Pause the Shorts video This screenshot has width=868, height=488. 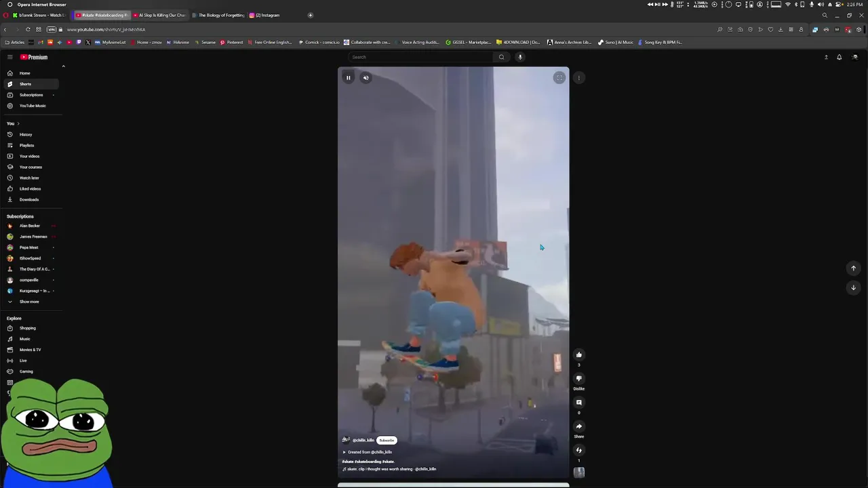pyautogui.click(x=348, y=78)
